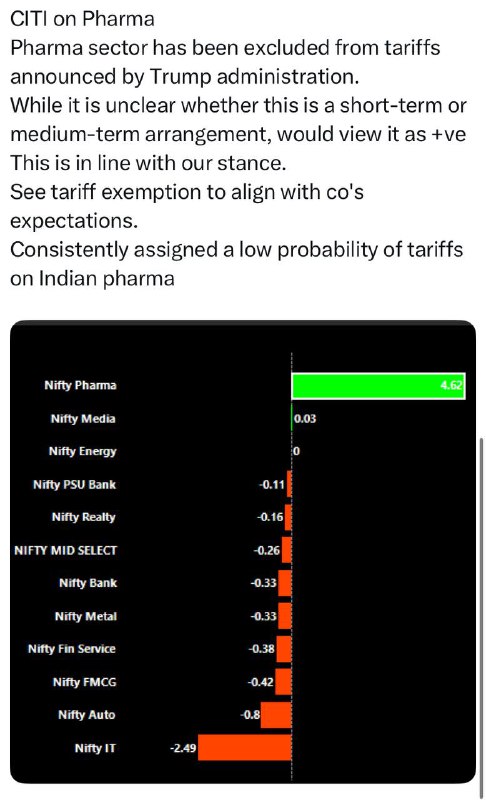Click the Nifty FMCG red bar

coord(284,682)
